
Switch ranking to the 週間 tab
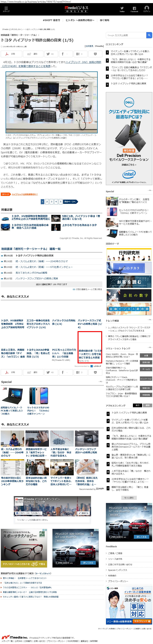[x=147, y=406]
